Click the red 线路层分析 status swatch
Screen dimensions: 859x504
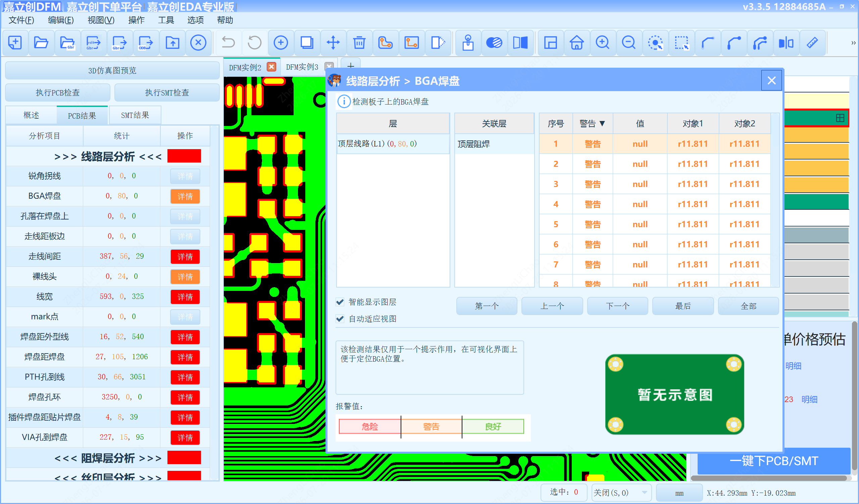tap(184, 156)
